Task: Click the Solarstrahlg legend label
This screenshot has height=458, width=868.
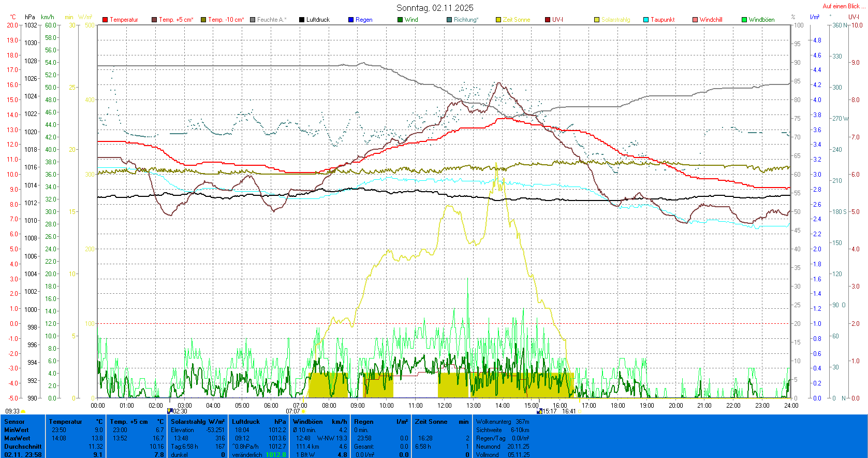Action: tap(615, 20)
